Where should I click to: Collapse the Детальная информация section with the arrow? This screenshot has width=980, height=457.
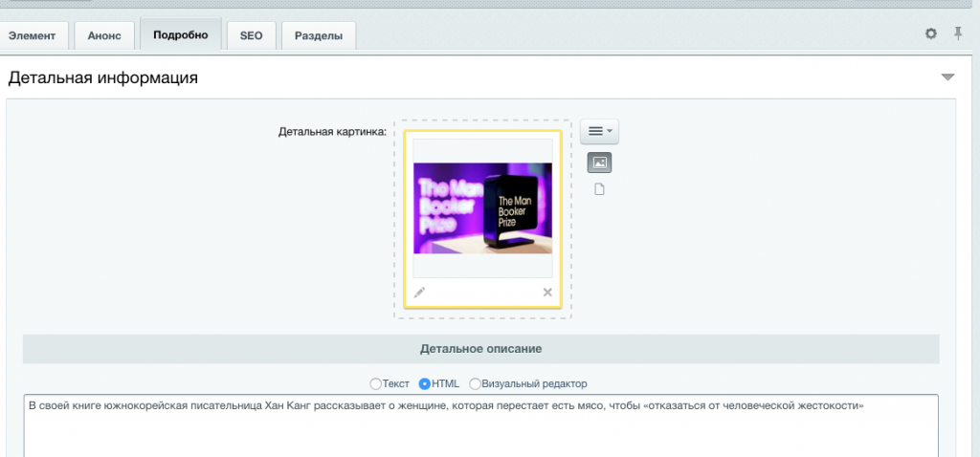[947, 77]
